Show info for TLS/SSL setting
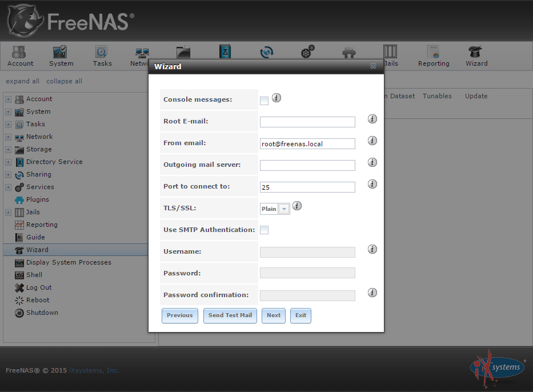The height and width of the screenshot is (392, 533). point(296,206)
